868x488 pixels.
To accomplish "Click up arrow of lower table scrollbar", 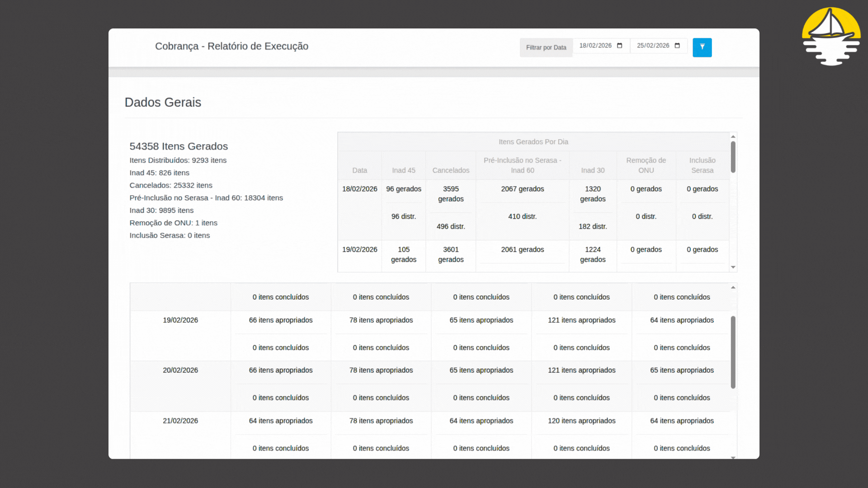I will 733,287.
